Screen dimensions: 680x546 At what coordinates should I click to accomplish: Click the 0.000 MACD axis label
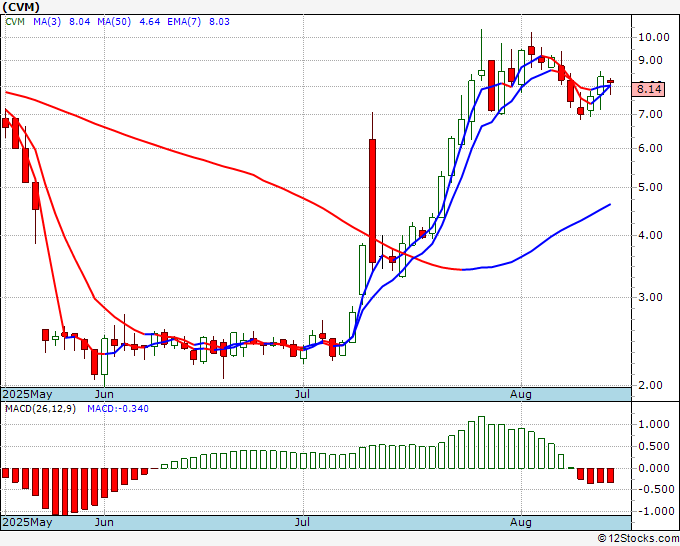click(x=654, y=468)
